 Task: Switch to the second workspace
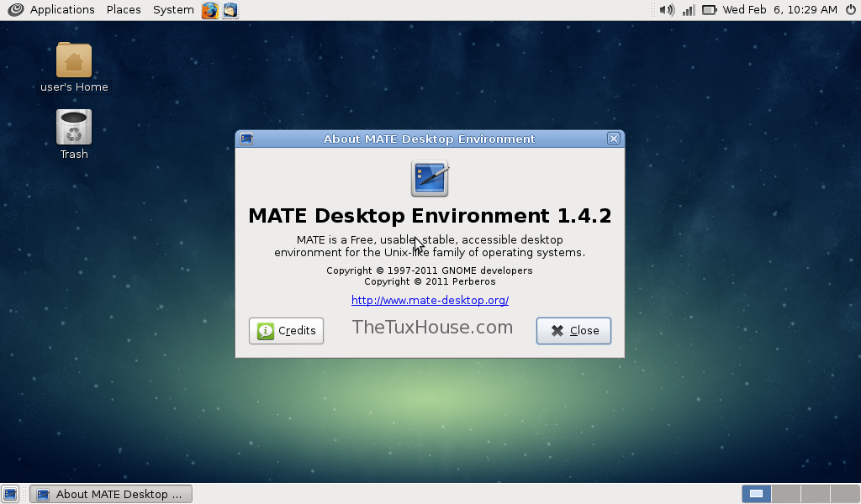[x=786, y=494]
